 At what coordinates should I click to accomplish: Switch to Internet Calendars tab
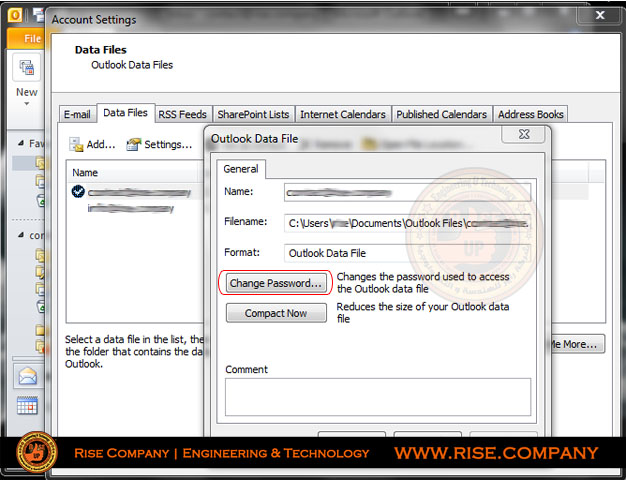[343, 114]
